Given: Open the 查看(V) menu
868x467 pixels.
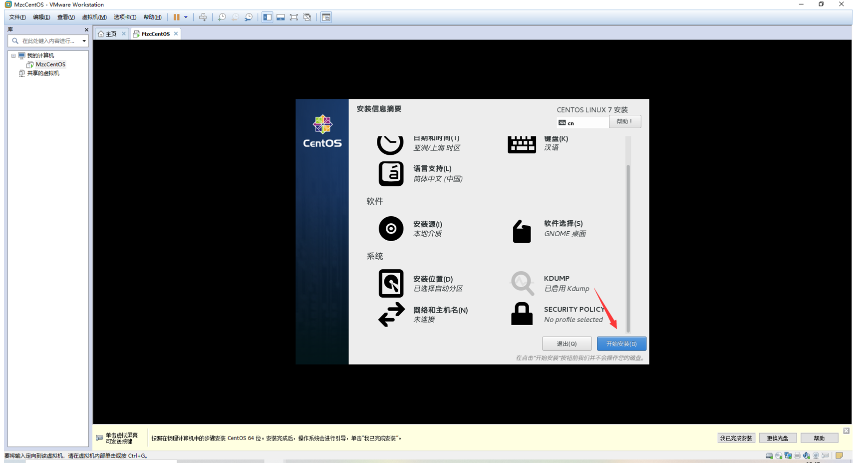Looking at the screenshot, I should [x=66, y=17].
